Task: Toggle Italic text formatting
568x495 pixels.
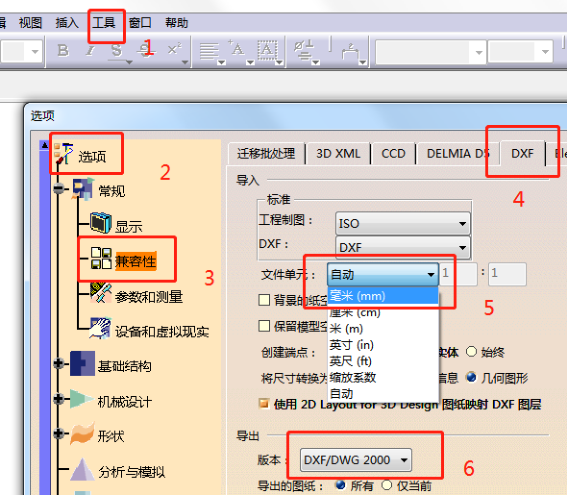Action: pos(90,50)
